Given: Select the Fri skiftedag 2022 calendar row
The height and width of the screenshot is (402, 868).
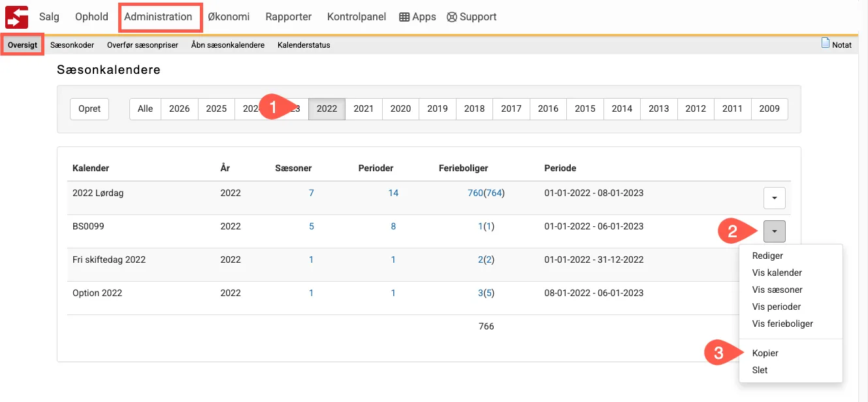Looking at the screenshot, I should pyautogui.click(x=109, y=260).
